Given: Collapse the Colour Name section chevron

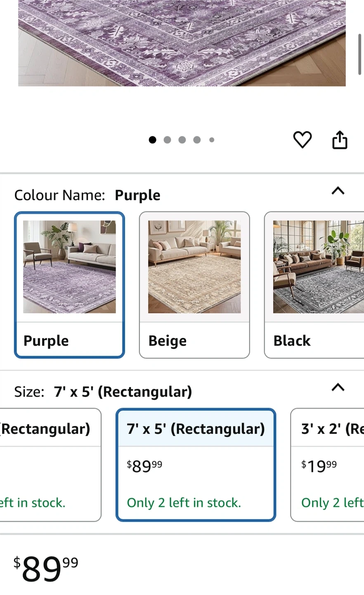Looking at the screenshot, I should point(338,191).
